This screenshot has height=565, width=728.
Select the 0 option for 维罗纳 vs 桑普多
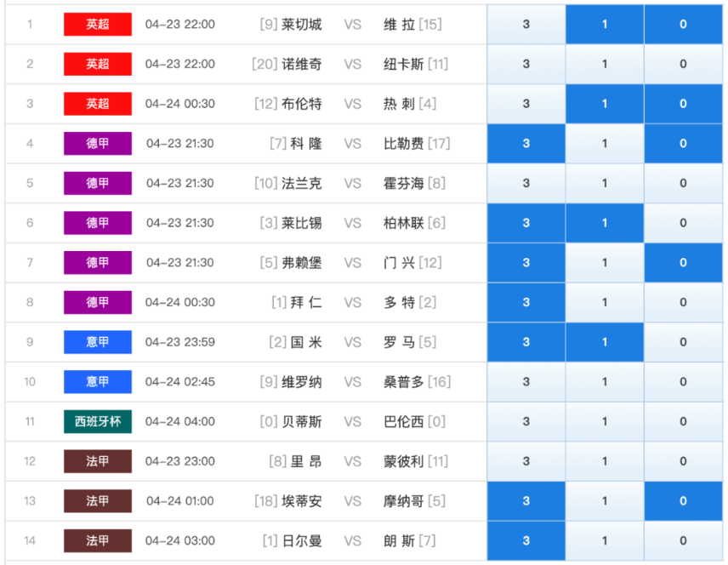pos(683,382)
